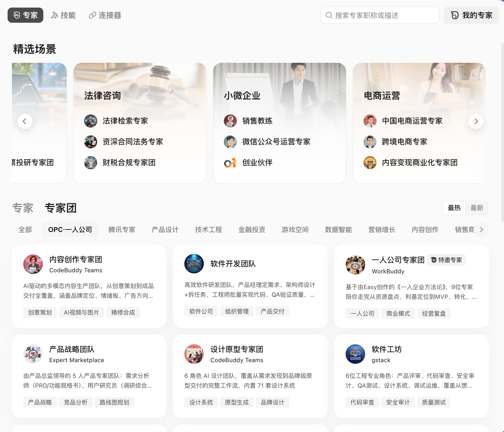Open 资深合同法务专家 avatar icon
504x432 pixels.
point(91,142)
